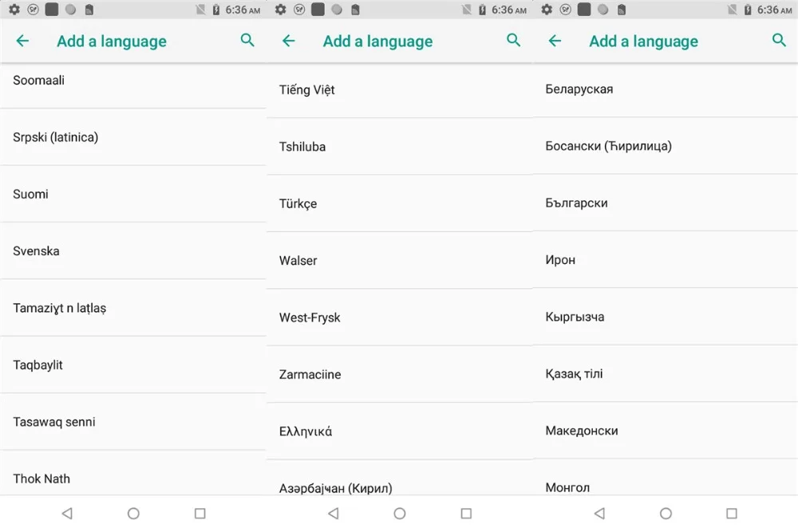798x532 pixels.
Task: Tap back arrow on screen listing Беларуская
Action: point(555,41)
